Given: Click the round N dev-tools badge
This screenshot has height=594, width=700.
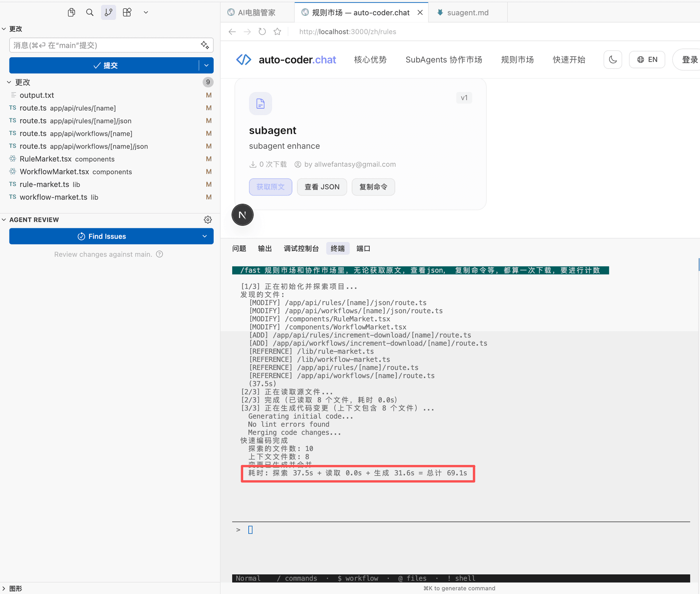Looking at the screenshot, I should coord(242,215).
